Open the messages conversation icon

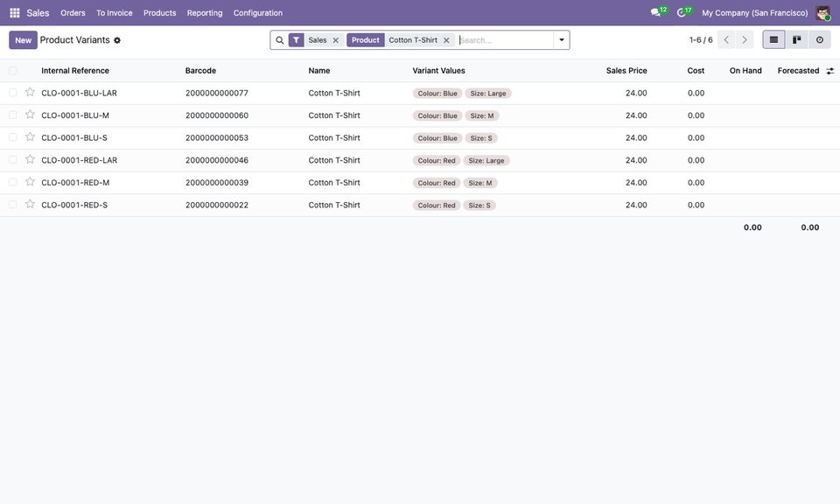tap(655, 12)
